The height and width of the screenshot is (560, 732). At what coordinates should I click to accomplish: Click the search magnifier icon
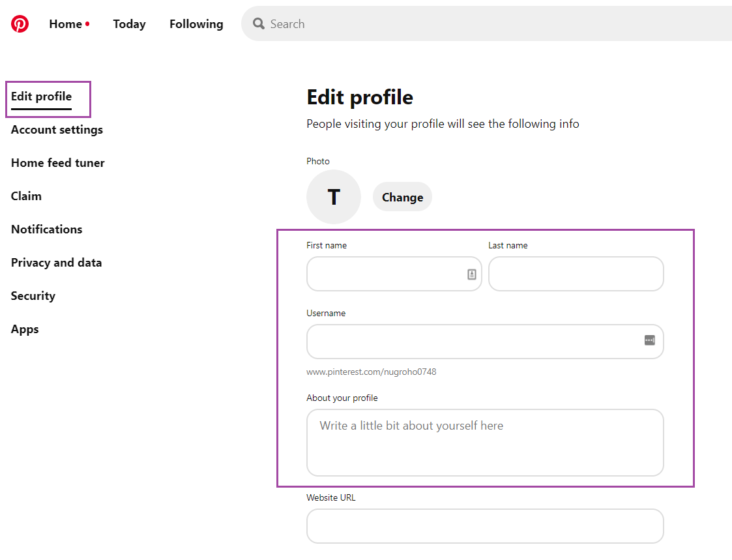[259, 24]
